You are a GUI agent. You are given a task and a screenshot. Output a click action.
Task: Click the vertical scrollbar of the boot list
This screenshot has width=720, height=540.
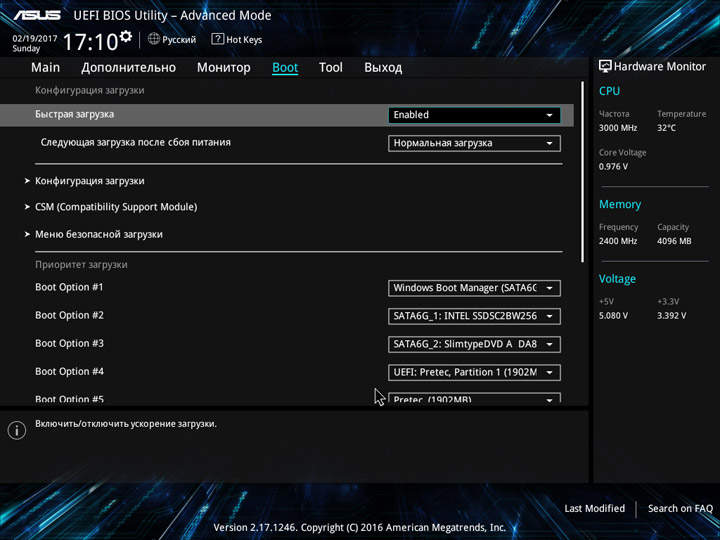(x=582, y=172)
